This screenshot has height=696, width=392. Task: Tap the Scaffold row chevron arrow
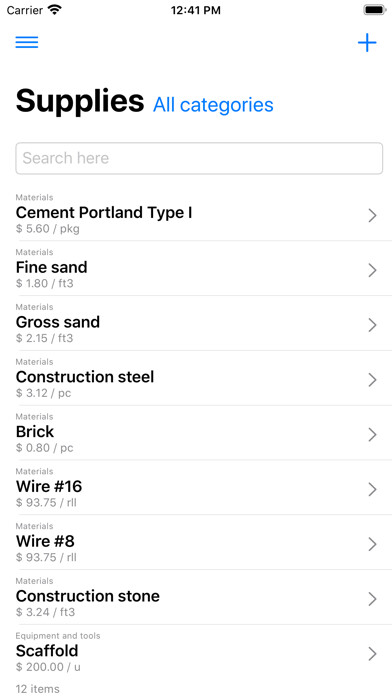372,654
